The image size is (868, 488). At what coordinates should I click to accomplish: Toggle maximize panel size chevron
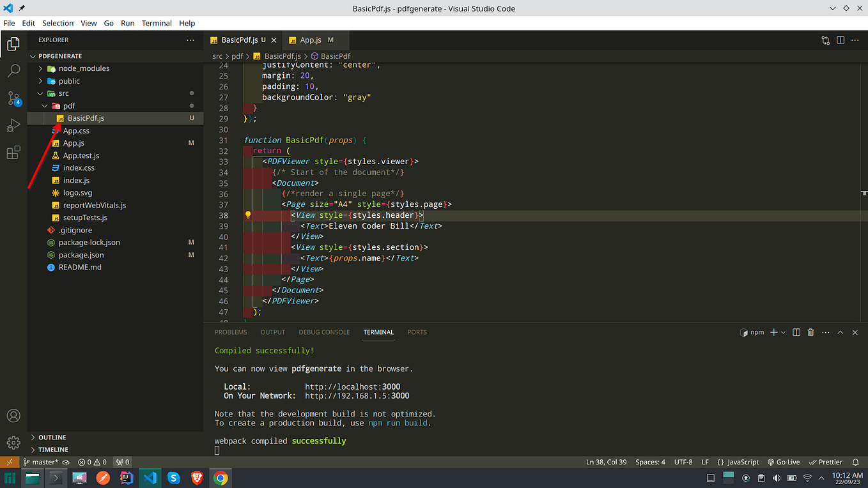[x=841, y=332]
